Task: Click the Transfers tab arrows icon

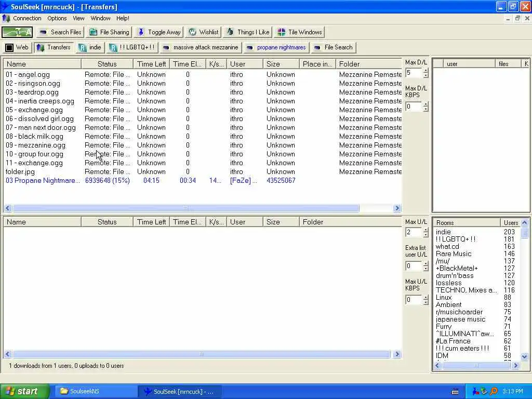Action: 41,47
